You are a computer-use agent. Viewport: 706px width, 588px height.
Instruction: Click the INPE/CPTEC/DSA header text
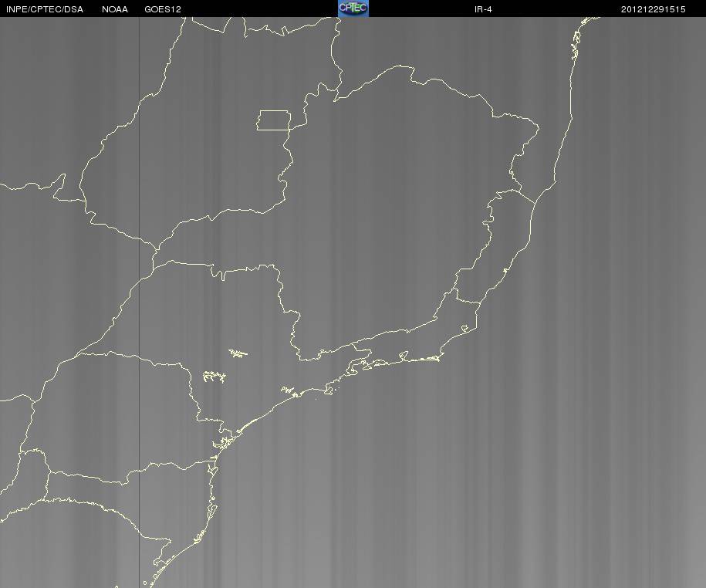tap(45, 9)
